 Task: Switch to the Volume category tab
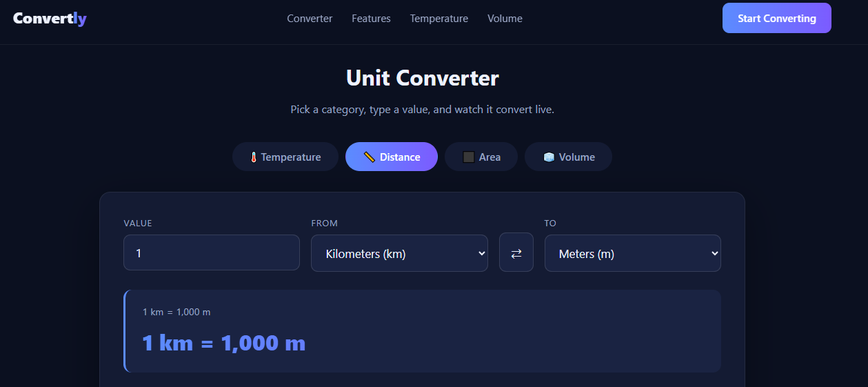click(x=569, y=157)
